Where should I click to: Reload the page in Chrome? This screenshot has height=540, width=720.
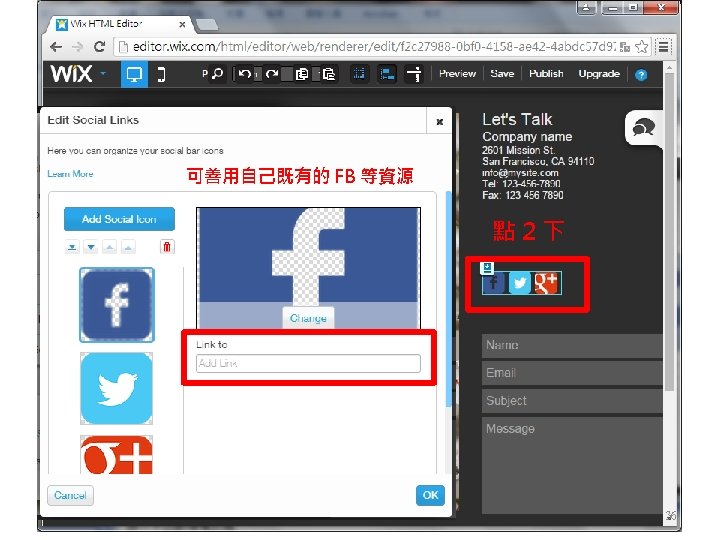pyautogui.click(x=99, y=47)
